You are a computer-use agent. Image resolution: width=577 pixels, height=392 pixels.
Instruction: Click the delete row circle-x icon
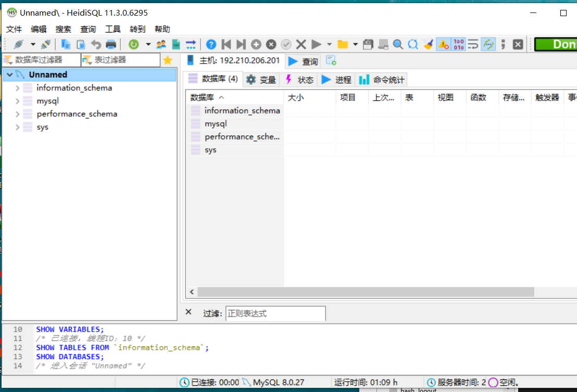coord(271,44)
